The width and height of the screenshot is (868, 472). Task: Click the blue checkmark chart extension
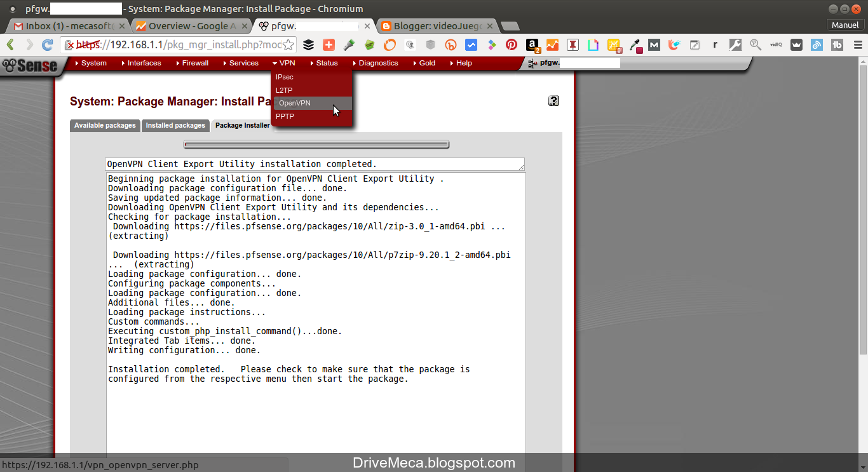pyautogui.click(x=471, y=45)
